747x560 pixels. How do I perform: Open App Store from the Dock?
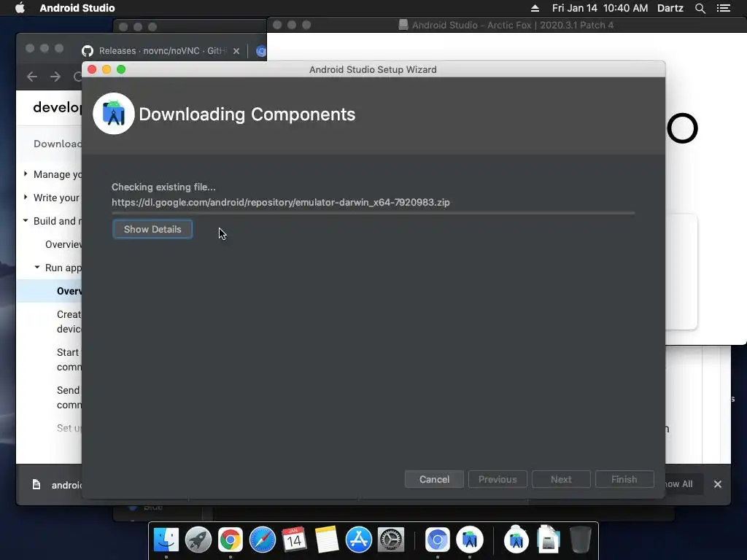pos(358,540)
